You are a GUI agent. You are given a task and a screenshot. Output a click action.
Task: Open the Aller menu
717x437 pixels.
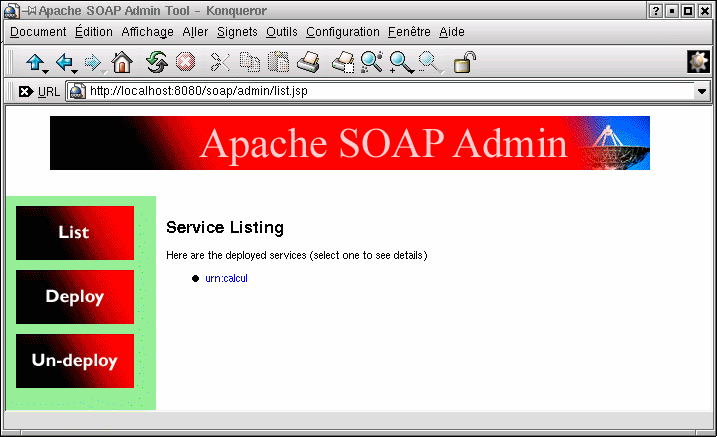coord(195,32)
